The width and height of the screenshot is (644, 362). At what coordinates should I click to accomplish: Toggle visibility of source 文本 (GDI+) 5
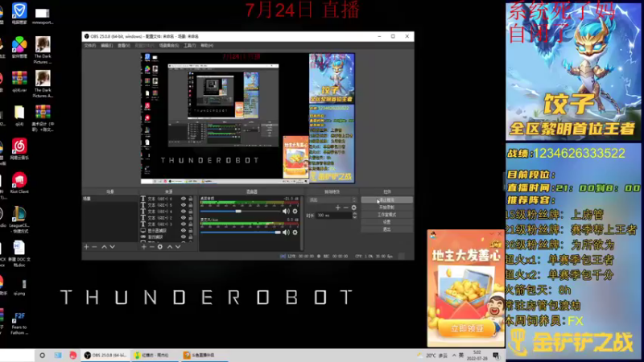pyautogui.click(x=184, y=205)
